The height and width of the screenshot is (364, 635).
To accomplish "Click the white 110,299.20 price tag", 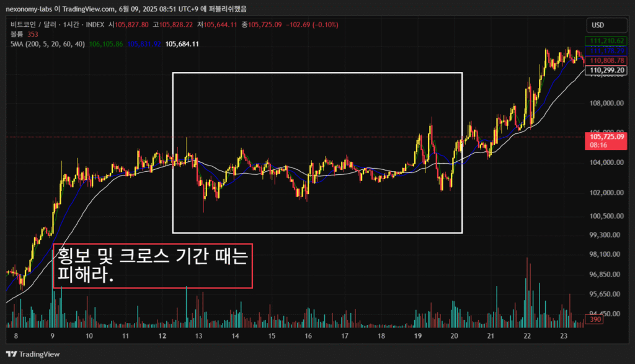I will pos(606,71).
